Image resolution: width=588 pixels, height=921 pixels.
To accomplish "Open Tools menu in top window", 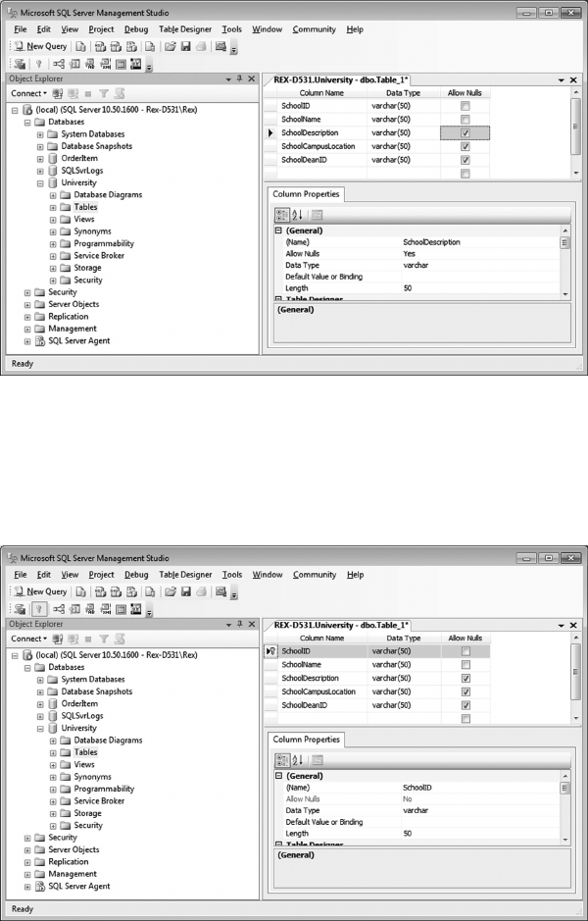I will pyautogui.click(x=232, y=29).
